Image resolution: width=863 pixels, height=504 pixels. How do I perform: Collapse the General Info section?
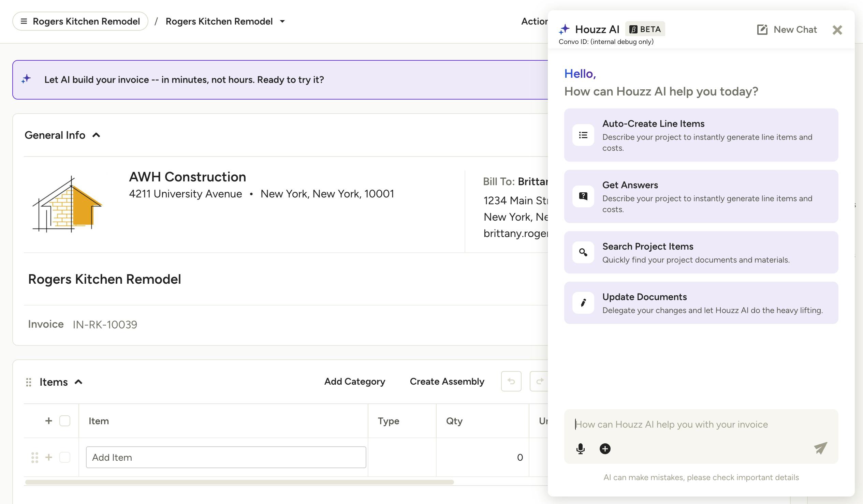click(96, 135)
